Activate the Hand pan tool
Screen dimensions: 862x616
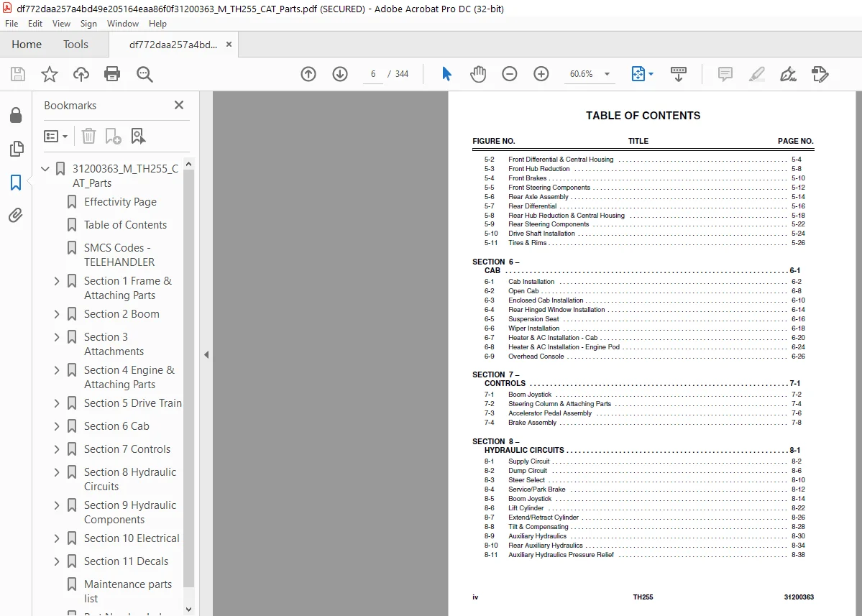click(477, 74)
